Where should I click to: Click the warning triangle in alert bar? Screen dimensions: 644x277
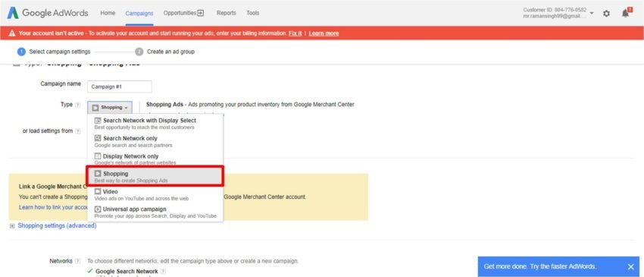pos(12,33)
